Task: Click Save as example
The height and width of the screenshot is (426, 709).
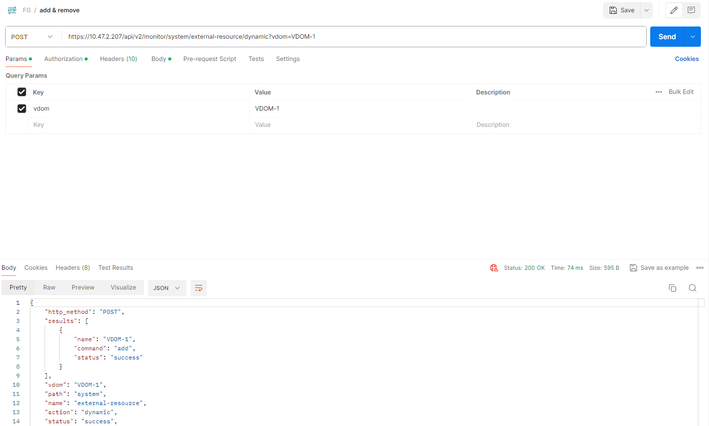Action: [x=659, y=268]
